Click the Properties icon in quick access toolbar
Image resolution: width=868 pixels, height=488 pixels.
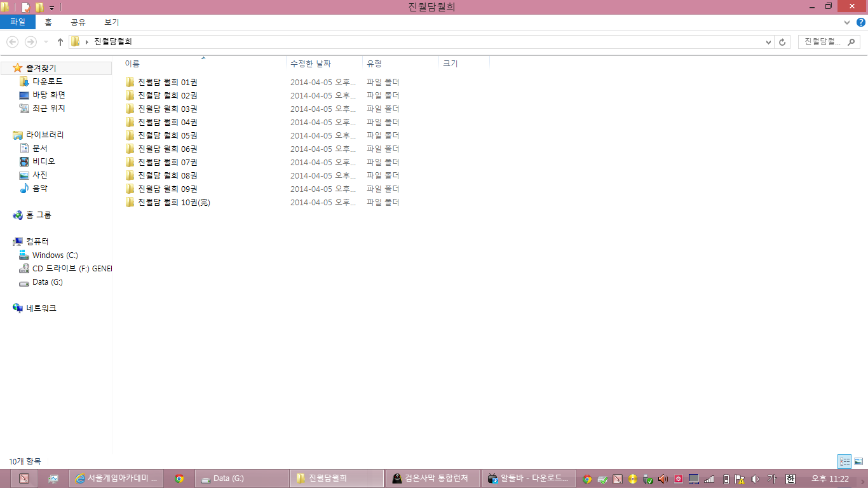tap(26, 8)
